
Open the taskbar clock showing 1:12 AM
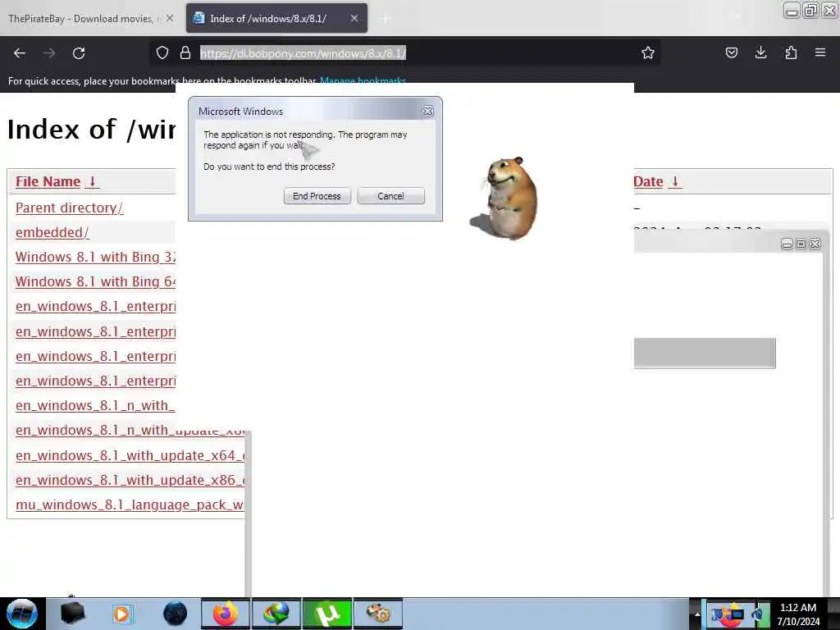[x=798, y=614]
